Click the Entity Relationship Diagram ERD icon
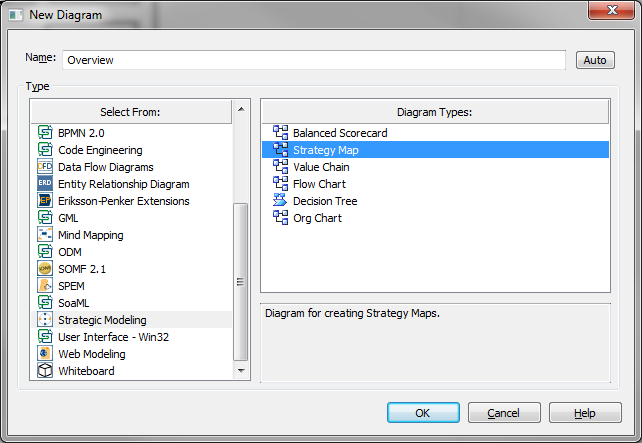The image size is (642, 443). click(x=45, y=184)
